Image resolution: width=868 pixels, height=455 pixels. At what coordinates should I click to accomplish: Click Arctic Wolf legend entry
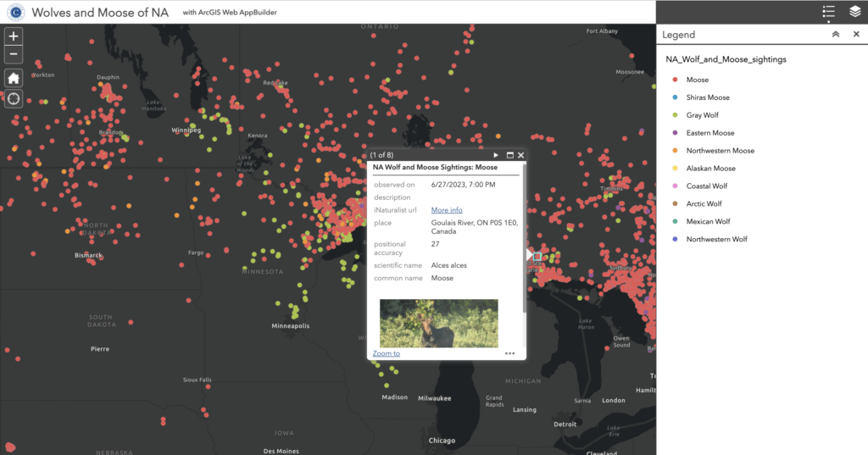tap(704, 203)
